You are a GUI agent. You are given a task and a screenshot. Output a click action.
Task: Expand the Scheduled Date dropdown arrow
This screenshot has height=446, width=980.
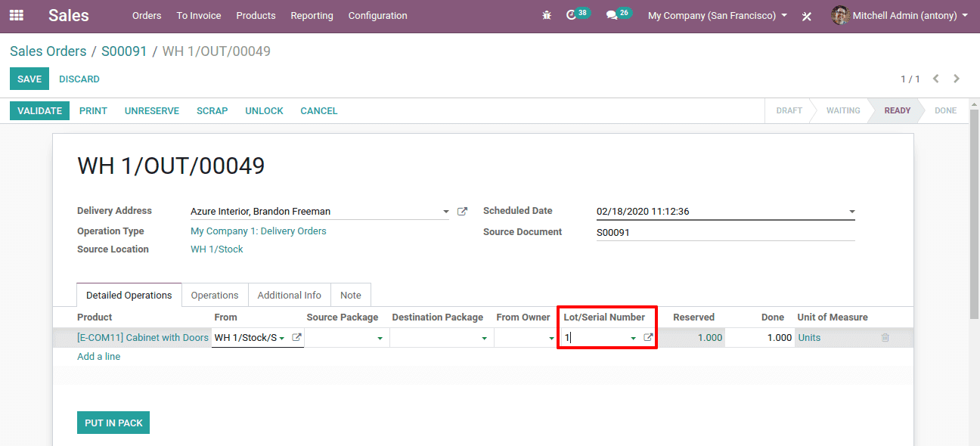[851, 212]
